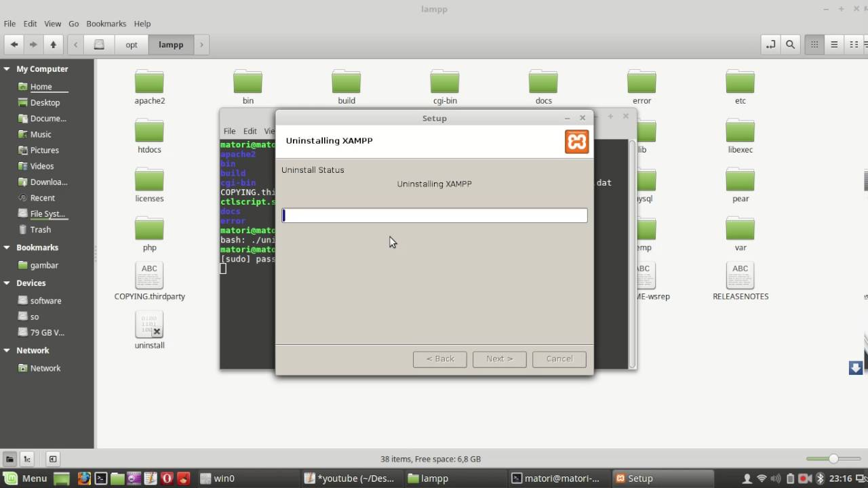This screenshot has width=868, height=488.
Task: Switch to icon view
Action: pyautogui.click(x=814, y=45)
